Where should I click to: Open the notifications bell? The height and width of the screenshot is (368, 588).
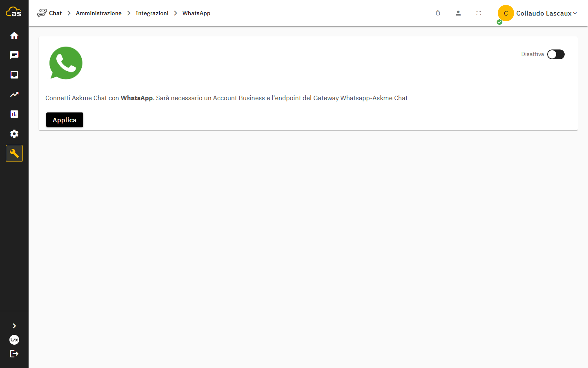pyautogui.click(x=438, y=13)
